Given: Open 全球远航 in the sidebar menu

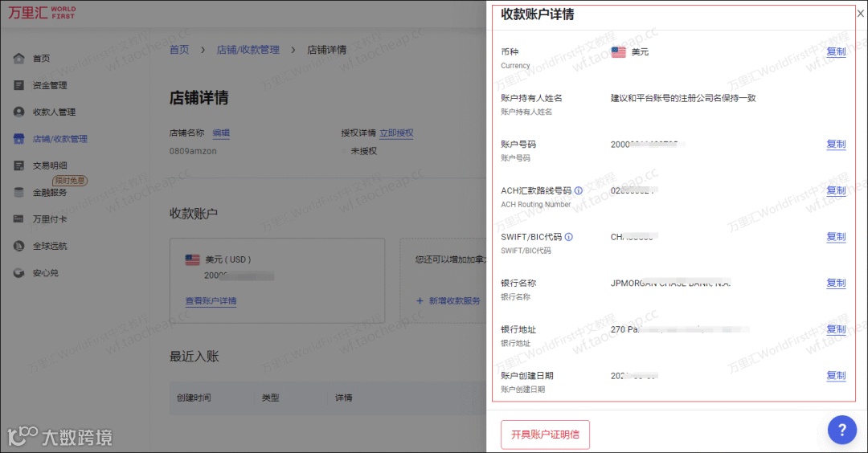Looking at the screenshot, I should (50, 246).
